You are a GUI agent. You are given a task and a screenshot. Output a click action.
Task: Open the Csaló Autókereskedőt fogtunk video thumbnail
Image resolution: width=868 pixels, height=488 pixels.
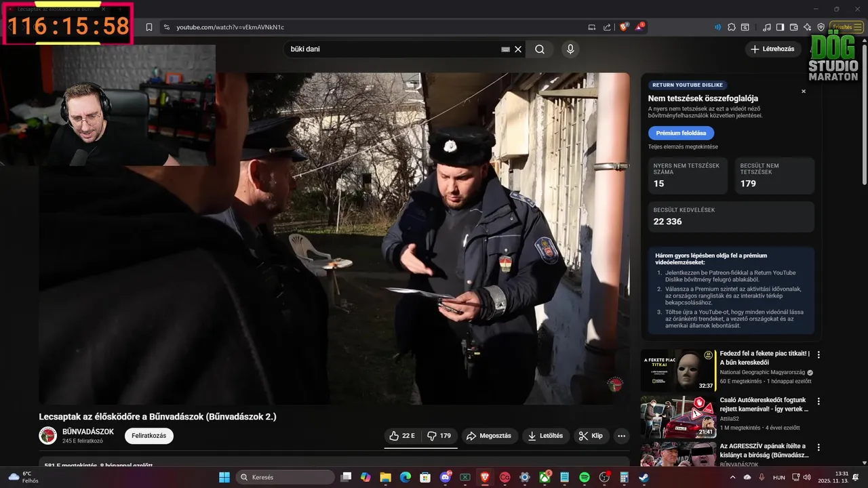(677, 417)
